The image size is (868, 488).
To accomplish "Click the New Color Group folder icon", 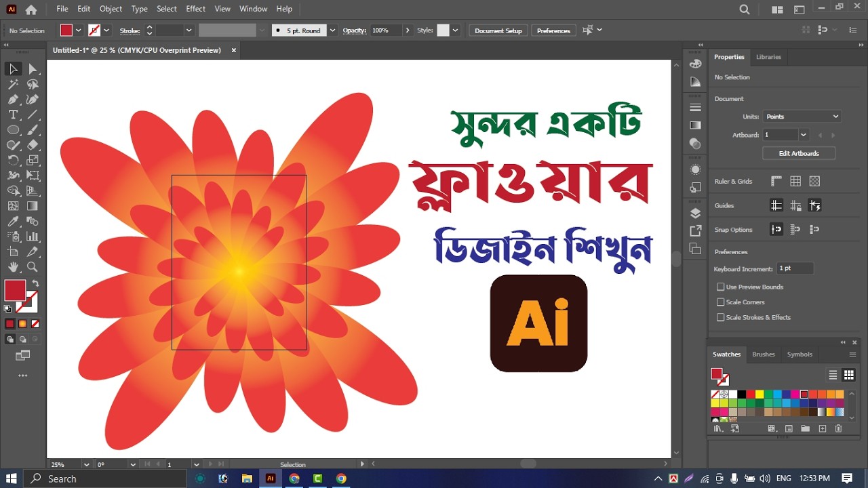I will (805, 428).
